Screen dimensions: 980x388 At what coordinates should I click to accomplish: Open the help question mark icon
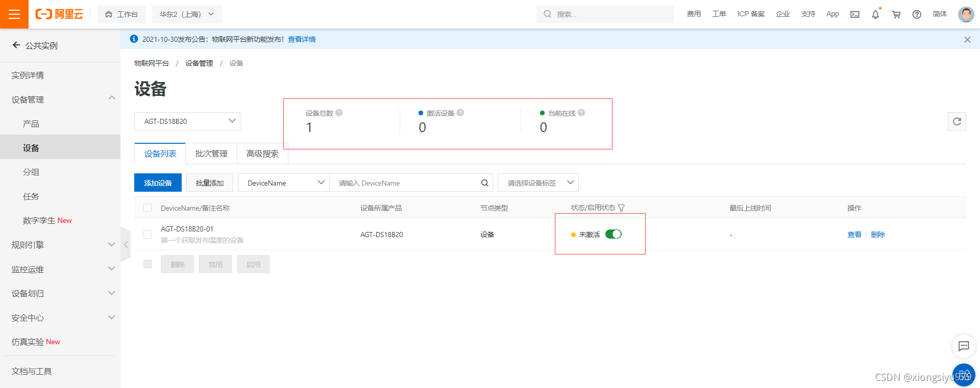917,14
